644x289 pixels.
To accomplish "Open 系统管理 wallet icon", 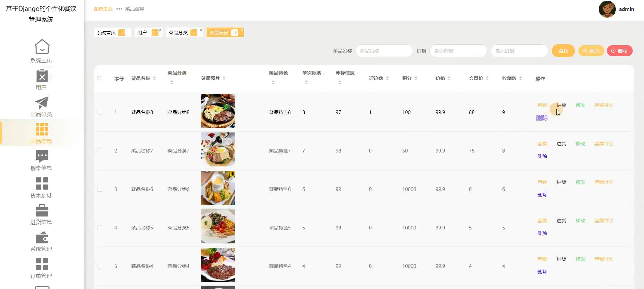I will 42,237.
